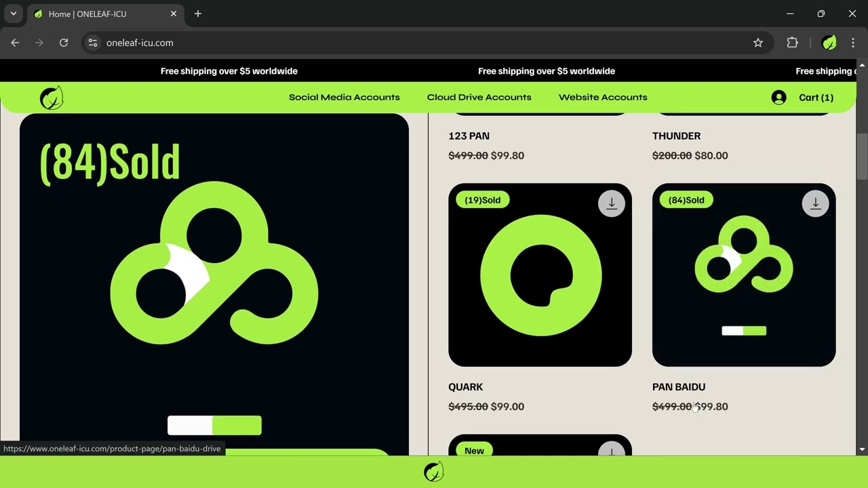Screen dimensions: 868x488
Task: Click the THUNDER product title
Action: [676, 136]
